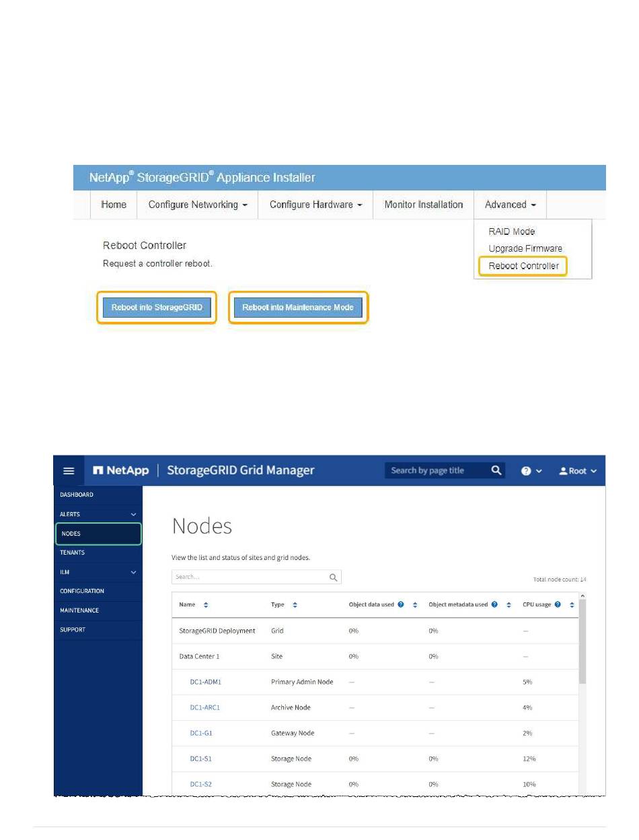Expand the ILM sidebar section
This screenshot has height=840, width=639.
click(98, 572)
